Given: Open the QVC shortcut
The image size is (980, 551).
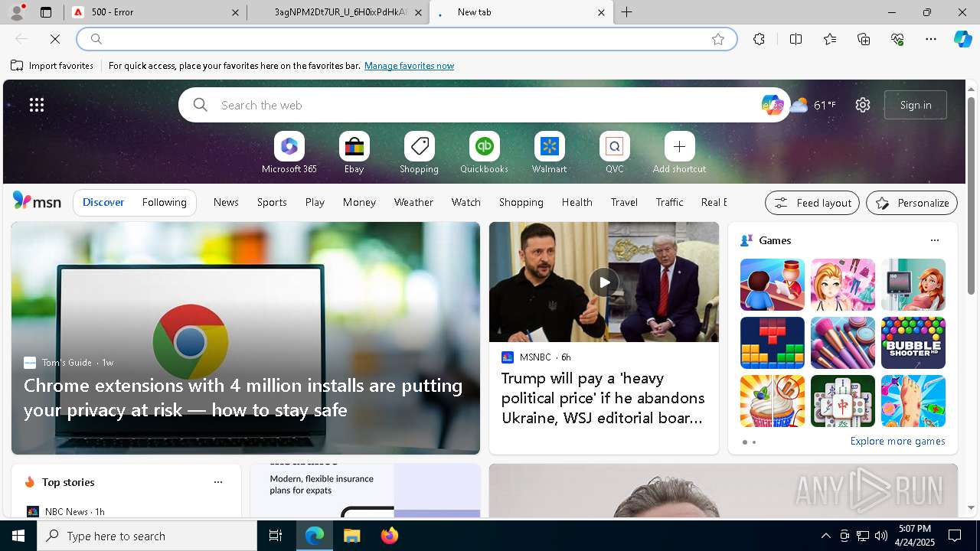Looking at the screenshot, I should (615, 153).
